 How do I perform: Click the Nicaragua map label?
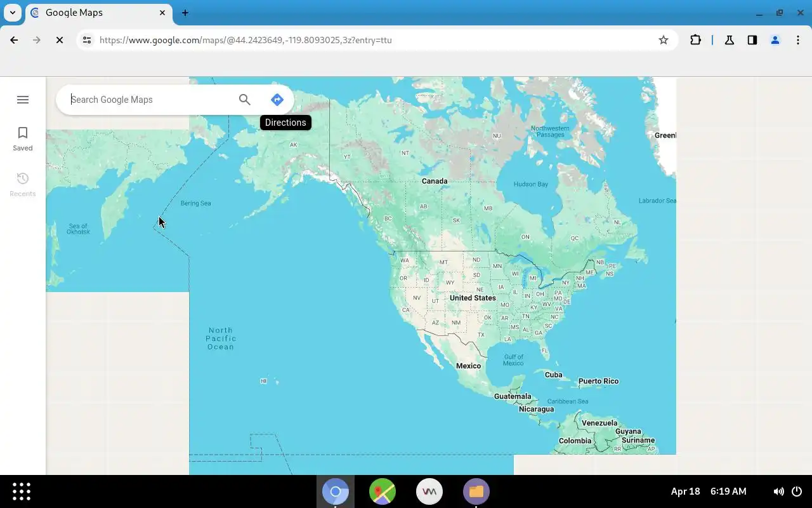[x=536, y=409]
